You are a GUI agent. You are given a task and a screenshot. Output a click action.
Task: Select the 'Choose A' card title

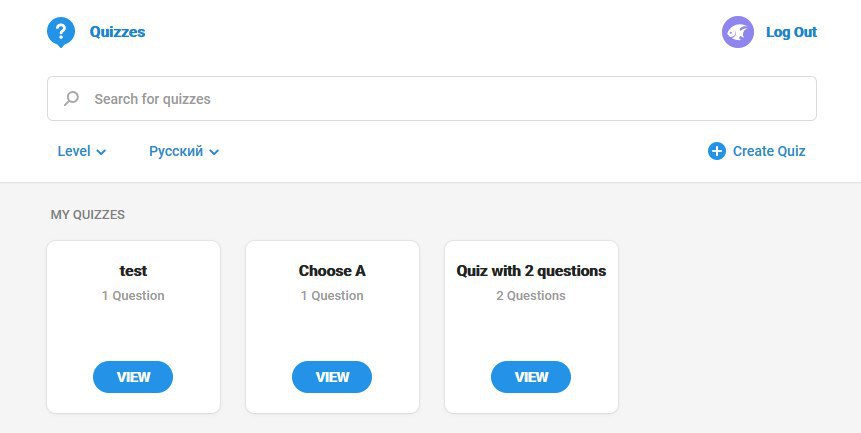[x=332, y=271]
